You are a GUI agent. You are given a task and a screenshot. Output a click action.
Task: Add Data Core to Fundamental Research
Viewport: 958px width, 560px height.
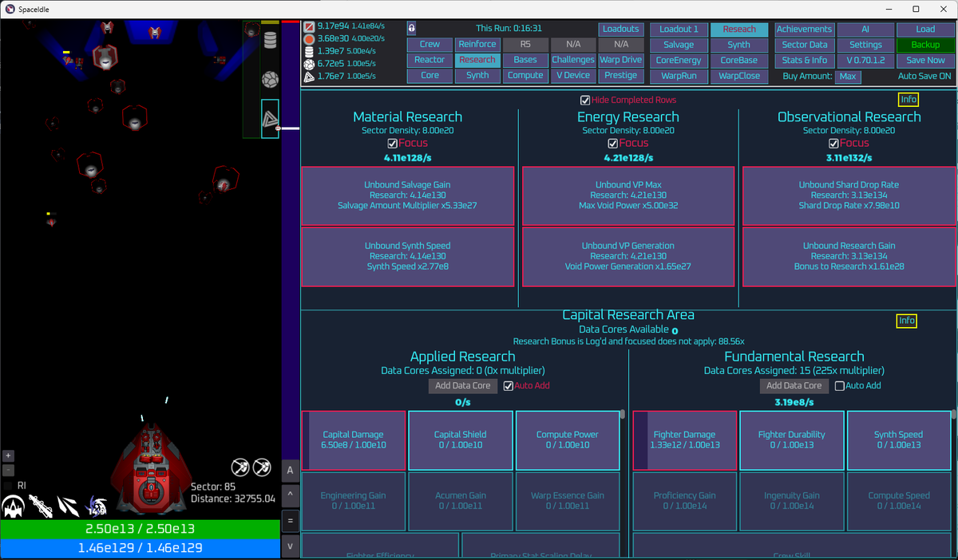click(x=794, y=385)
